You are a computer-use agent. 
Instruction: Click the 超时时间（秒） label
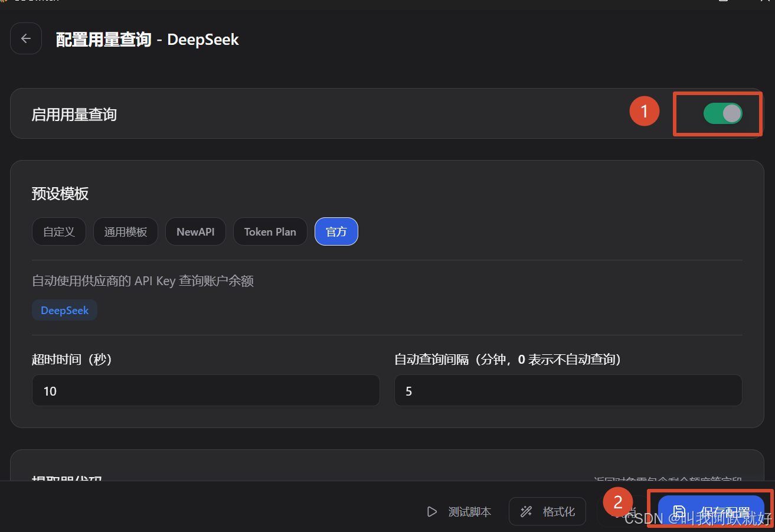(72, 359)
